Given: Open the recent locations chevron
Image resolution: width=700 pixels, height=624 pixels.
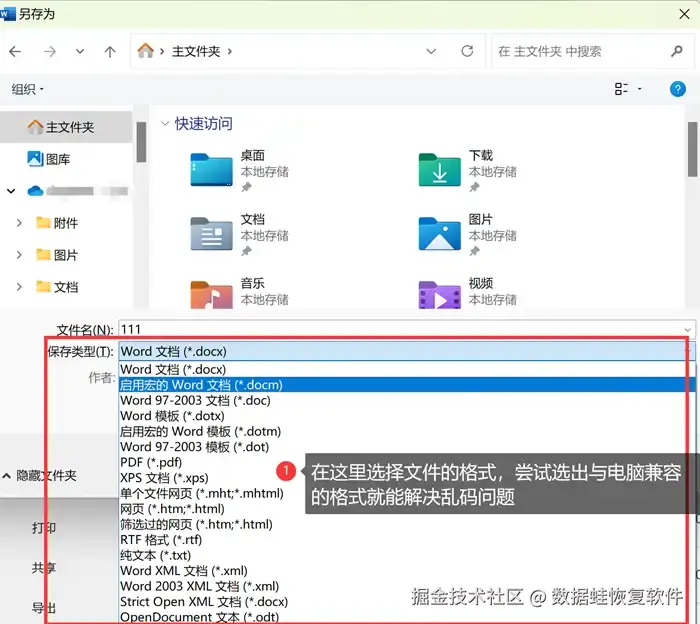Looking at the screenshot, I should pos(80,52).
